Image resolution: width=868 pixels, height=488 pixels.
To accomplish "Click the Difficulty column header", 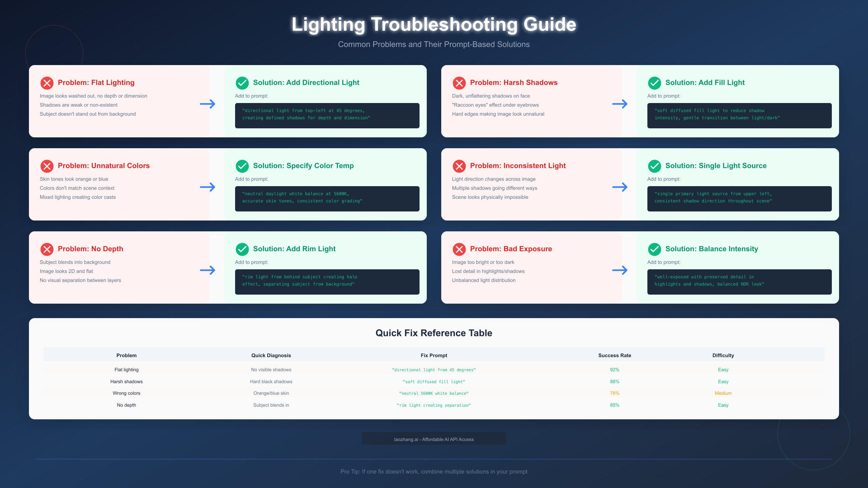I will click(723, 355).
